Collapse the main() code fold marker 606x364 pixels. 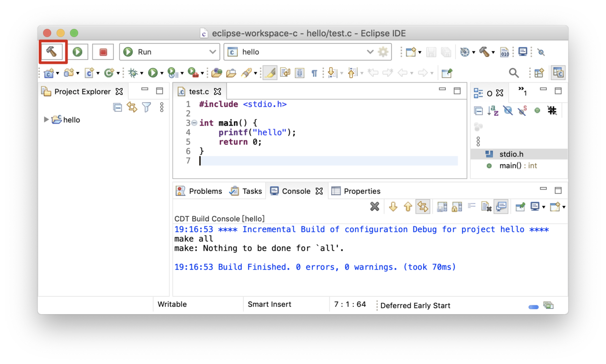click(x=195, y=123)
